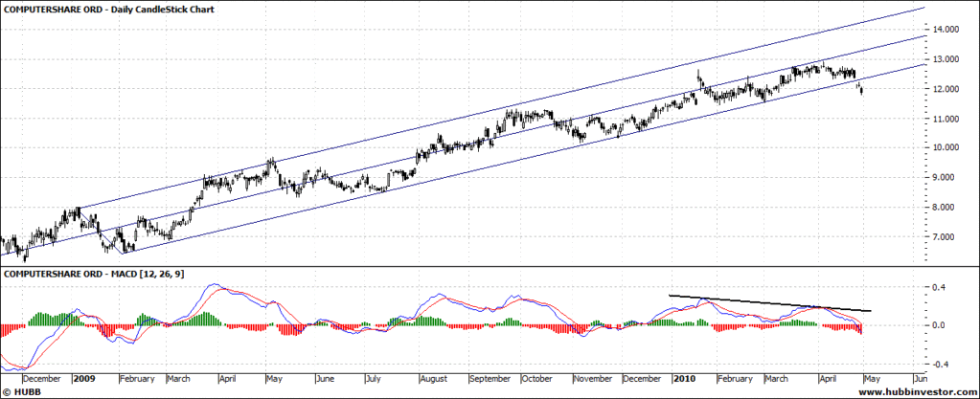Click the July month label
This screenshot has width=980, height=399.
coord(373,378)
